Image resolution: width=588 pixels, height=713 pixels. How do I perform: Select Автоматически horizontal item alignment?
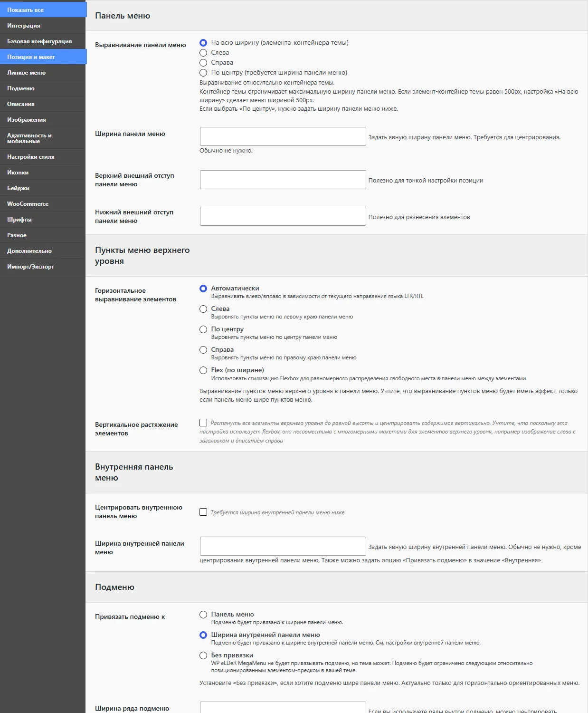(203, 289)
